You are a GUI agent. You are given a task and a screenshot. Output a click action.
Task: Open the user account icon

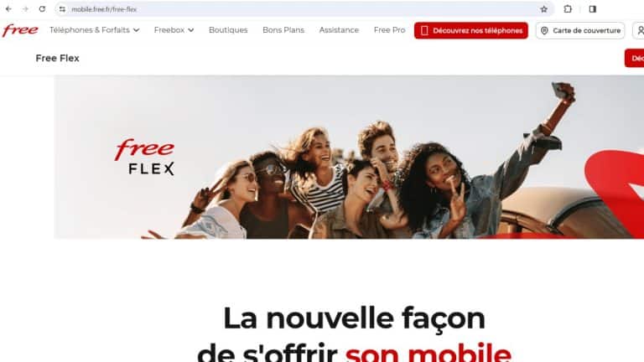click(639, 30)
